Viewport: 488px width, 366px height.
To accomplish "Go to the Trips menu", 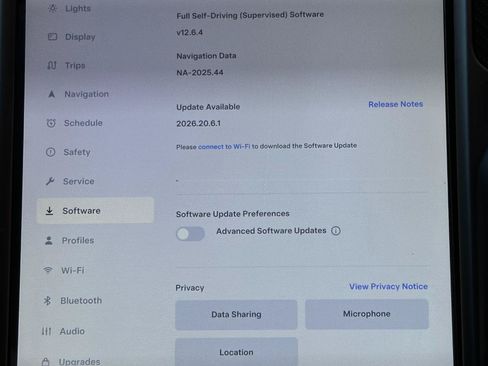I will coord(75,65).
